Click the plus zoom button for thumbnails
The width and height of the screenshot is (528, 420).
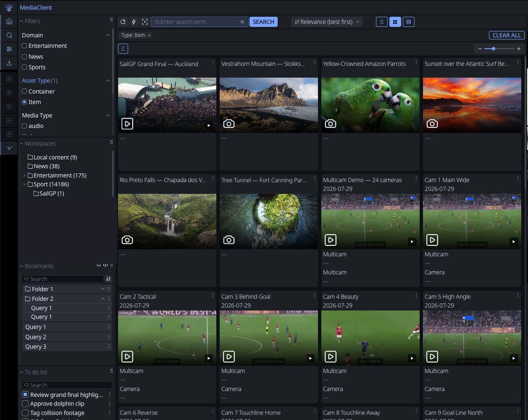[519, 49]
